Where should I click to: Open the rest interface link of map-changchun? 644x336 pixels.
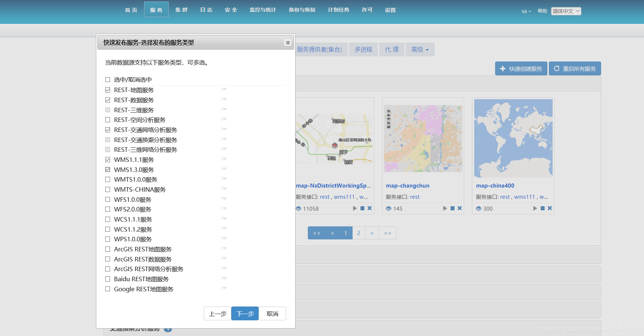[415, 197]
